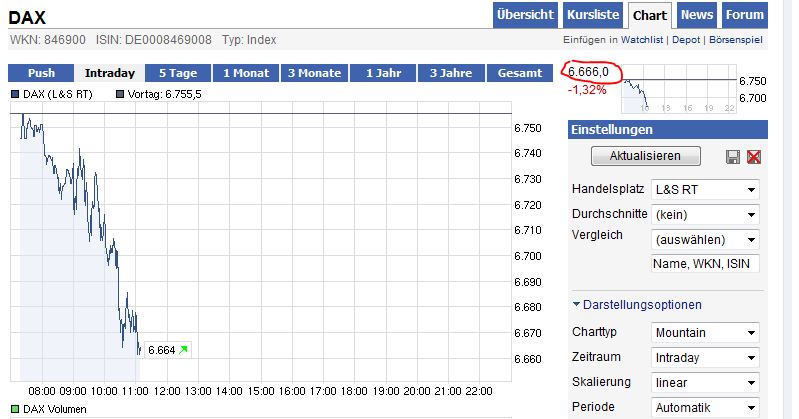This screenshot has width=799, height=419.
Task: Click the DAX (L&S RT) legend square
Action: pyautogui.click(x=15, y=94)
